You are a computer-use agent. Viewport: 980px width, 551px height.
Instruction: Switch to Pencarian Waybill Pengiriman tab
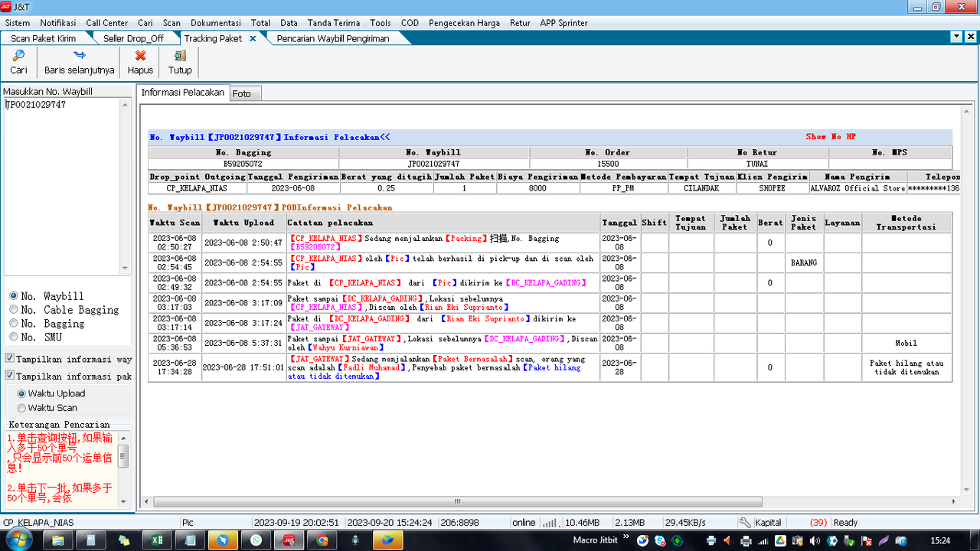[x=333, y=38]
